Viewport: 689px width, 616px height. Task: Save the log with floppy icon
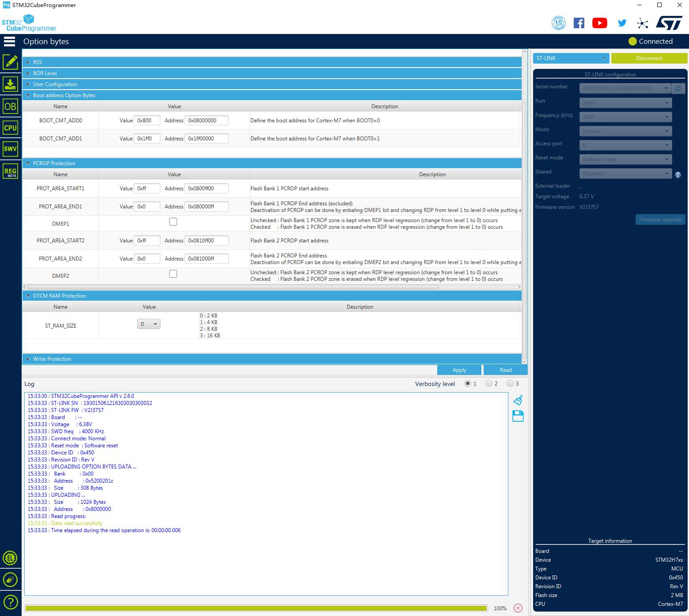click(518, 416)
